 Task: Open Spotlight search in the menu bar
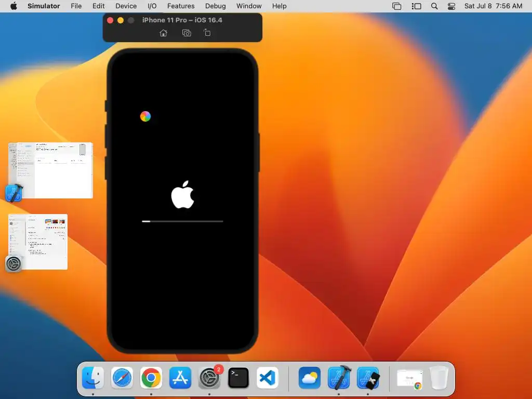[x=434, y=6]
